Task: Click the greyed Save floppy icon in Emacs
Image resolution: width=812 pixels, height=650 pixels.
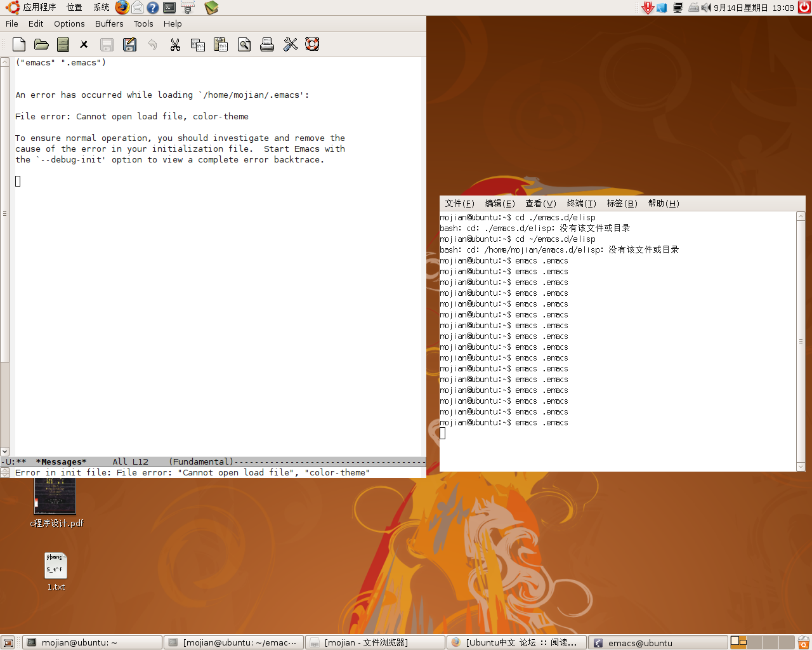Action: (107, 44)
